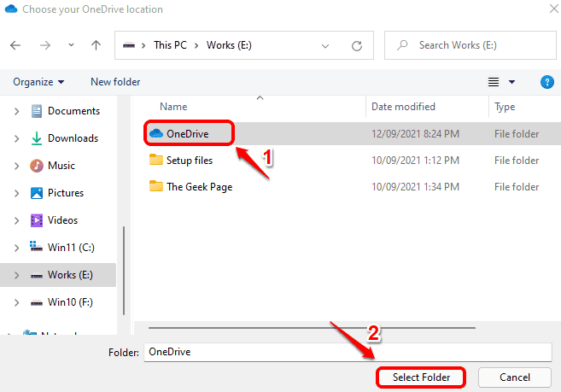Sort by the Name column header
Screen dimensions: 561x392
(x=173, y=107)
